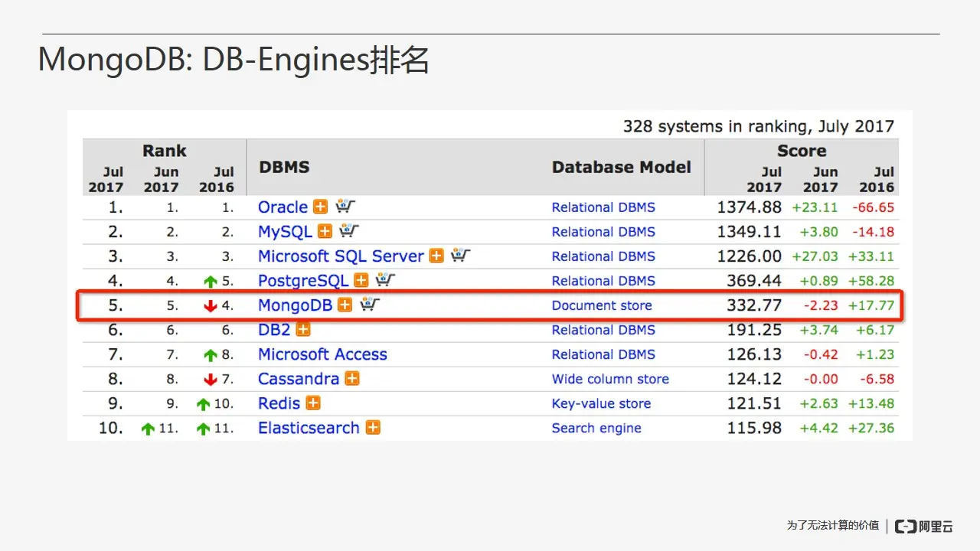980x551 pixels.
Task: Click the Database Model column header
Action: click(622, 167)
